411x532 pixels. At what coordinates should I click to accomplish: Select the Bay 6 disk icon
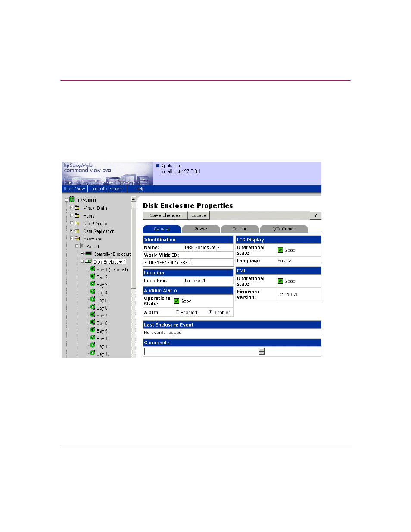point(93,308)
